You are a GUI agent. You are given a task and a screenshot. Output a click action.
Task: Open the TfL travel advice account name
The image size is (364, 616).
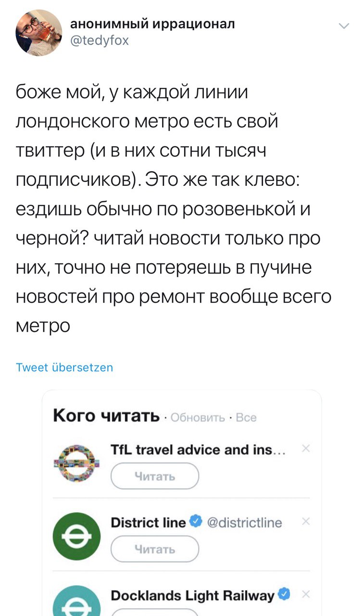click(198, 449)
